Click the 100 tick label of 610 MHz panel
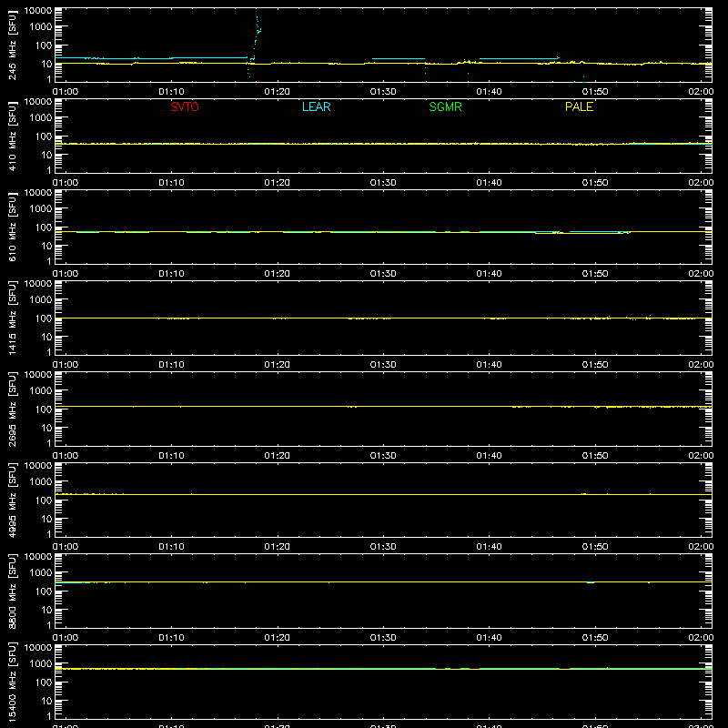Screen dimensions: 728x728 (43, 227)
